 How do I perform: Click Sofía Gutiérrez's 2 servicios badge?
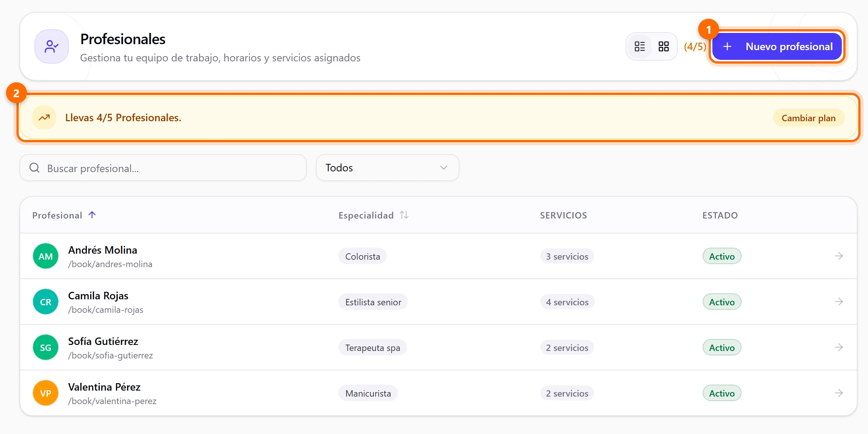click(567, 348)
